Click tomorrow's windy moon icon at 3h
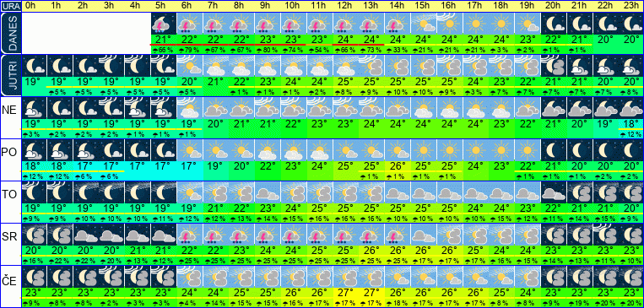This screenshot has height=308, width=644. click(111, 65)
